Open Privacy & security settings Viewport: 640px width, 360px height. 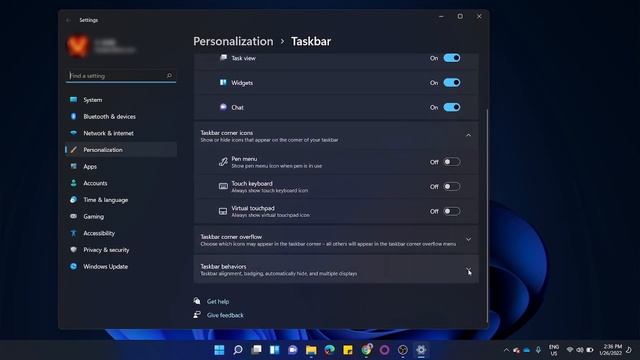click(x=121, y=250)
